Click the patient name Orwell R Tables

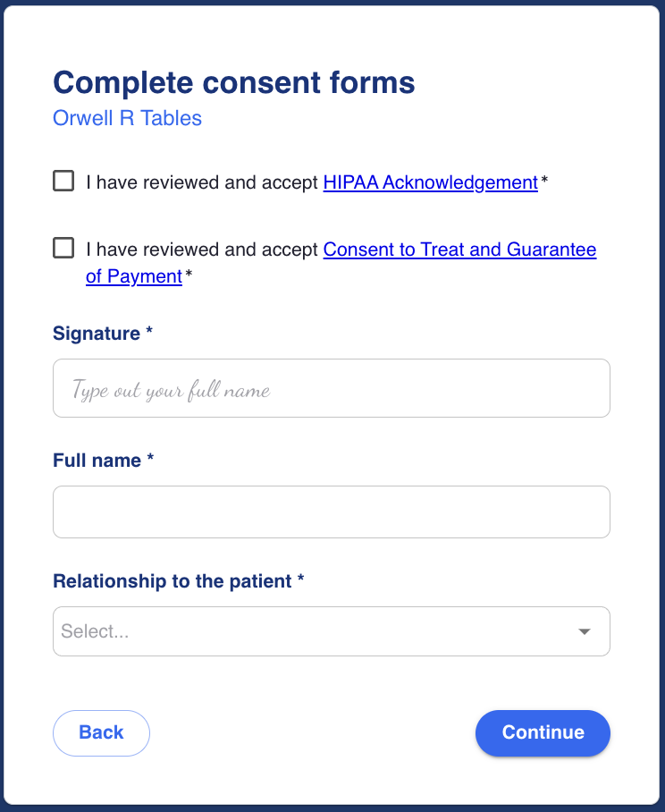point(128,118)
